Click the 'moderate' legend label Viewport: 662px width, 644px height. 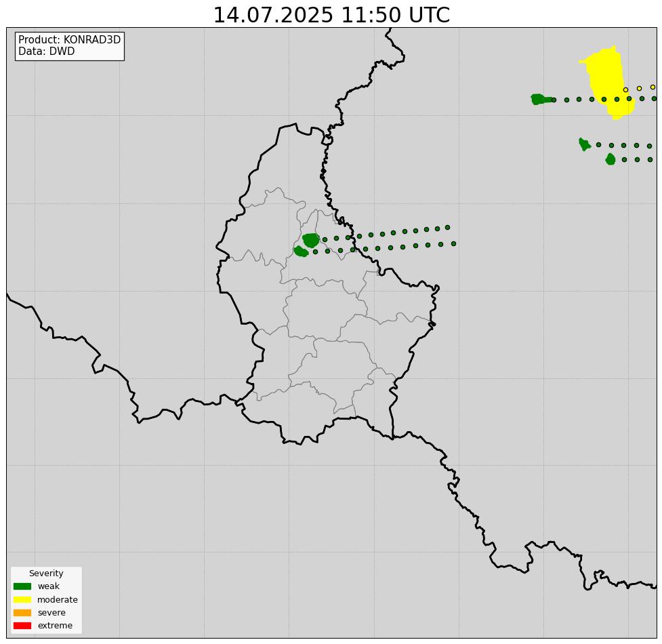point(58,600)
